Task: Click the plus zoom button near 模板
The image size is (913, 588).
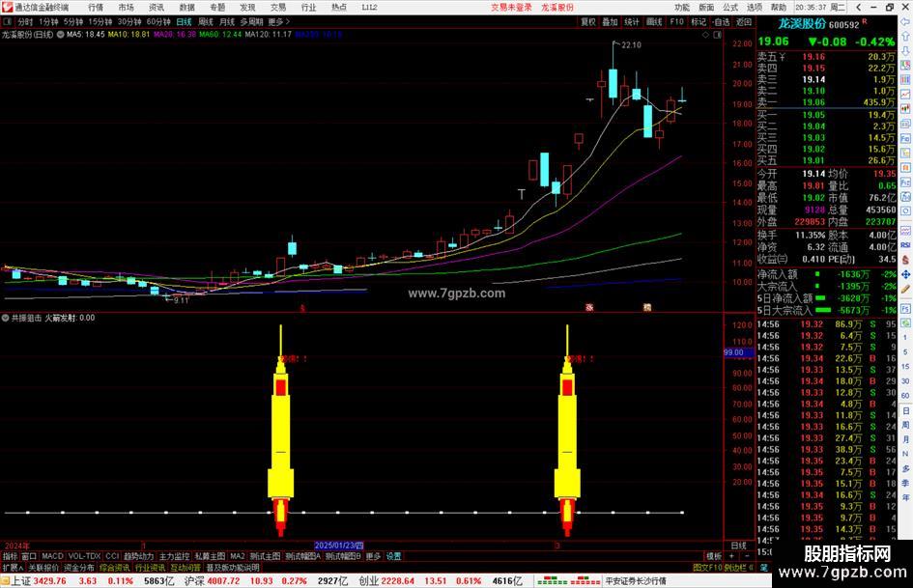Action: coord(732,556)
